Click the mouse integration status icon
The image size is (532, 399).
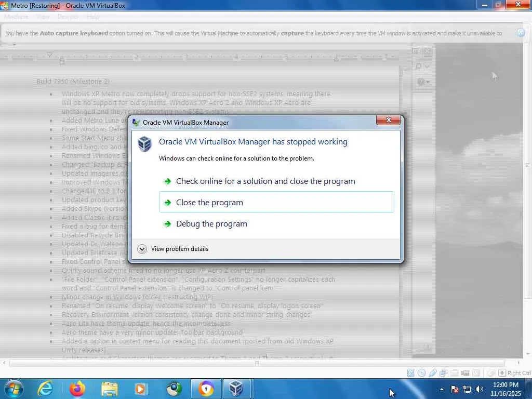click(491, 373)
